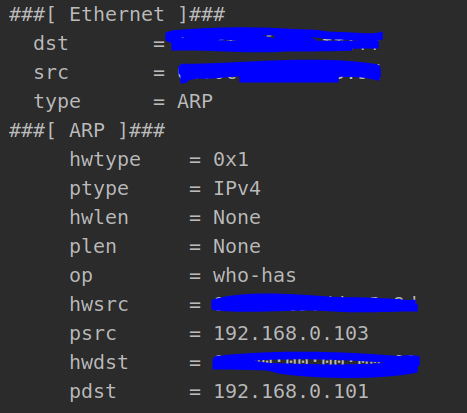Click the who-has op value

point(254,276)
